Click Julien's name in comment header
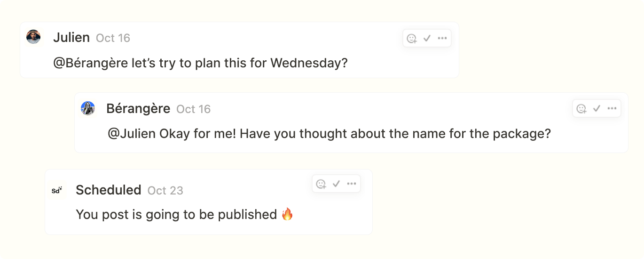The width and height of the screenshot is (644, 259). [71, 38]
